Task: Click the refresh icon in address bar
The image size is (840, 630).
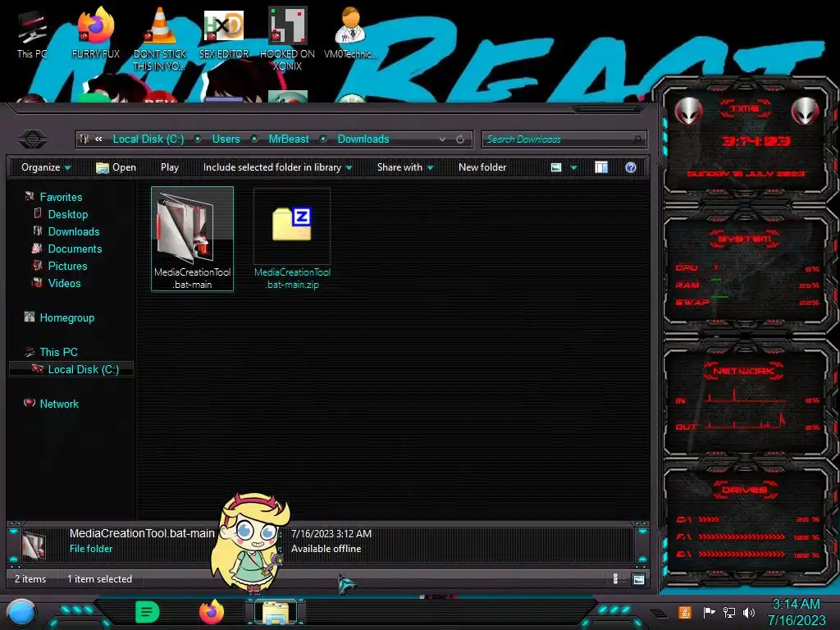Action: [x=460, y=139]
